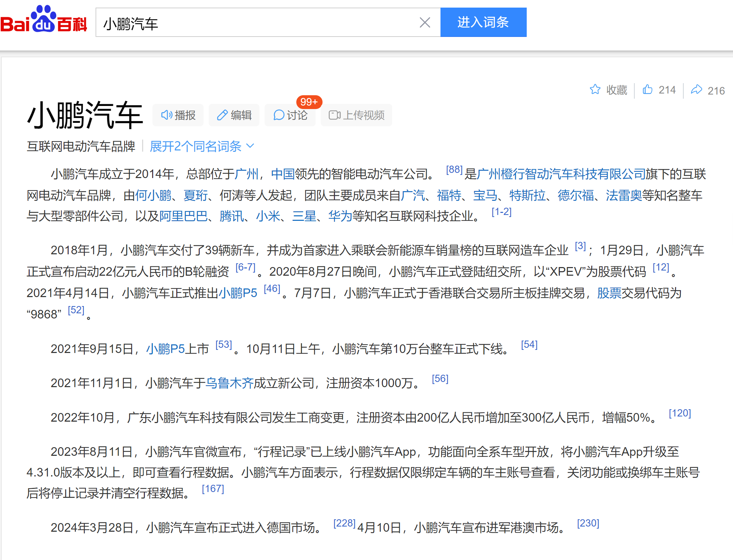
Task: Click reference [230]
Action: pos(588,523)
